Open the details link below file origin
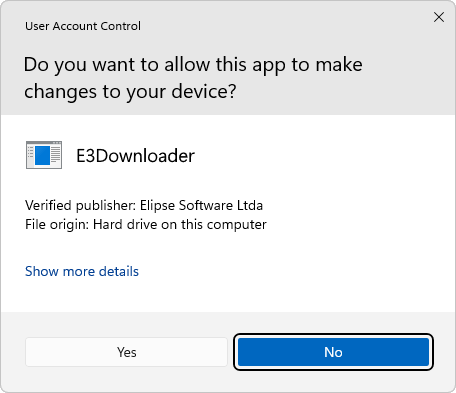The height and width of the screenshot is (393, 456). 82,271
